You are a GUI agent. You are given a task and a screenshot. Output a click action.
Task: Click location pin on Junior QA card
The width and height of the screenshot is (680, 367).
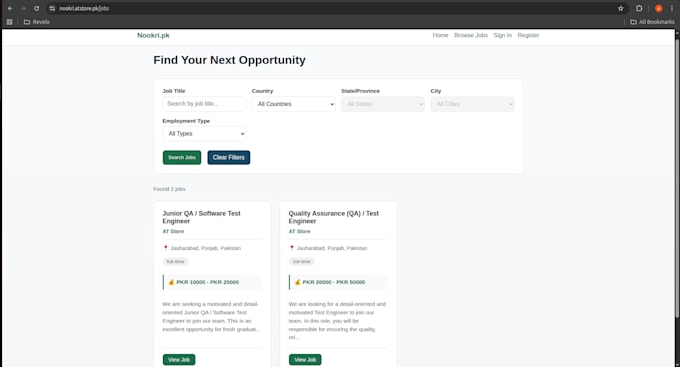tap(165, 248)
